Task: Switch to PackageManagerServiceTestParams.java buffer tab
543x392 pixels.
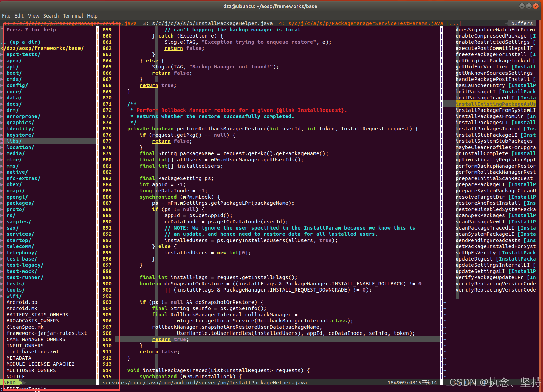Action: tap(361, 23)
